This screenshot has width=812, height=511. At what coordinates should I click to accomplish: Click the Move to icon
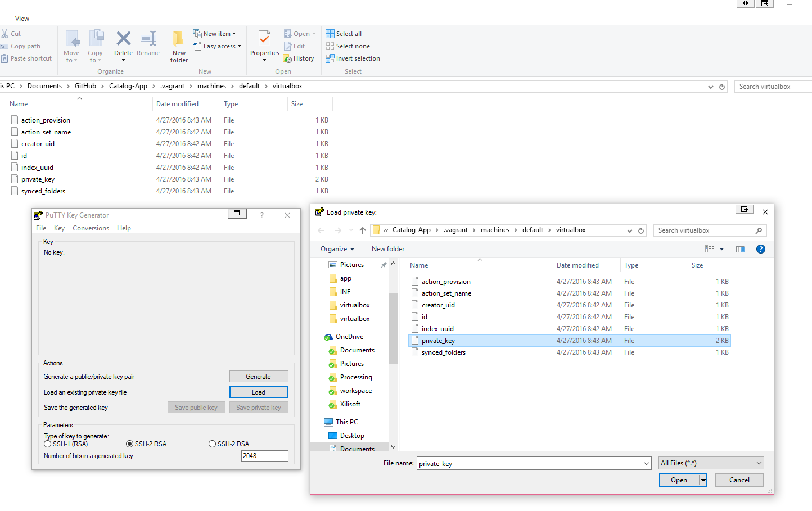click(x=73, y=39)
